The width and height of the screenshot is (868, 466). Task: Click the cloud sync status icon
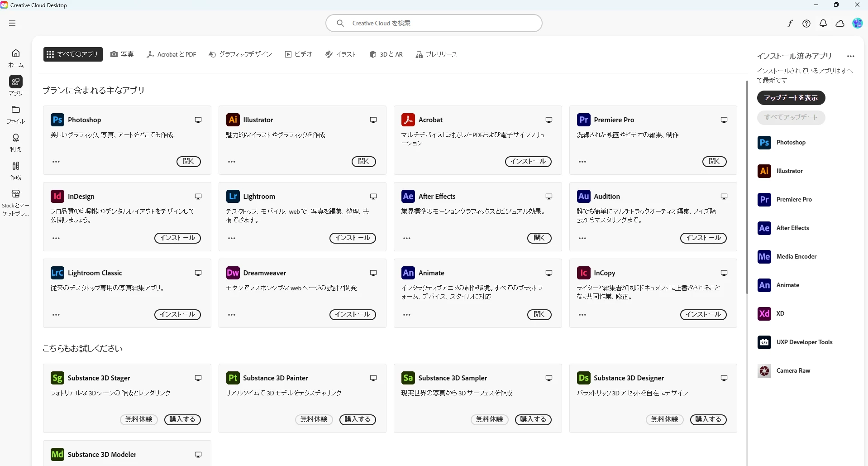tap(840, 24)
